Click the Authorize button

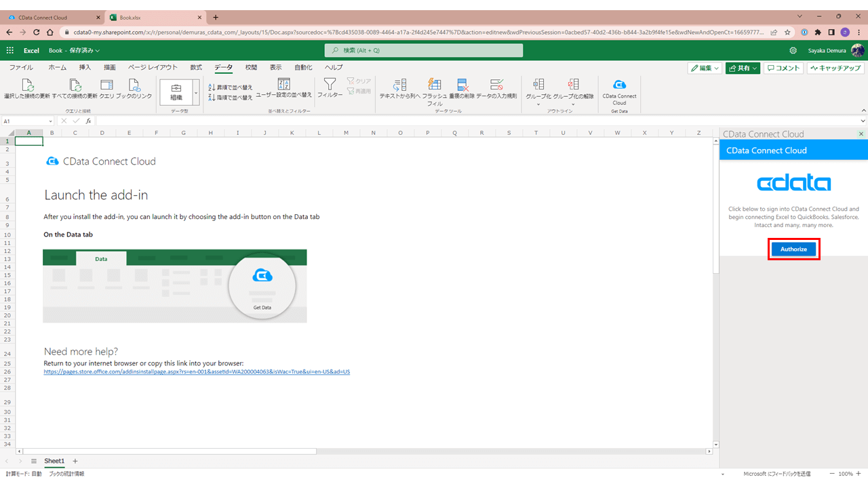tap(793, 249)
